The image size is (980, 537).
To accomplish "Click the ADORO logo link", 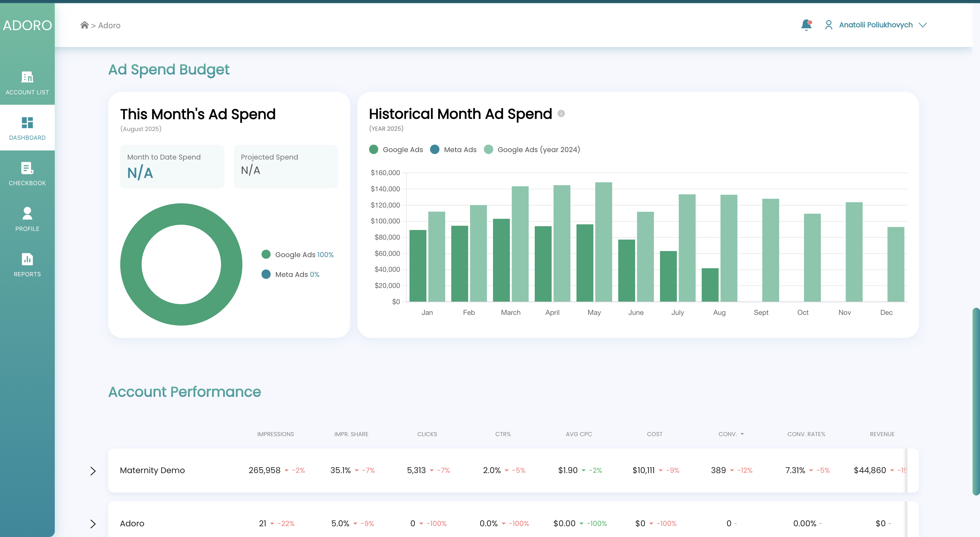I will point(27,25).
